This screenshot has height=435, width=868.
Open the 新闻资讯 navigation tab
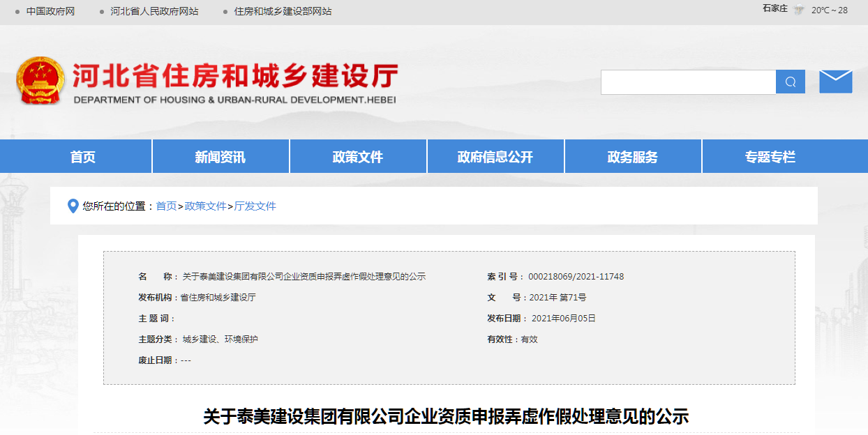coord(220,157)
